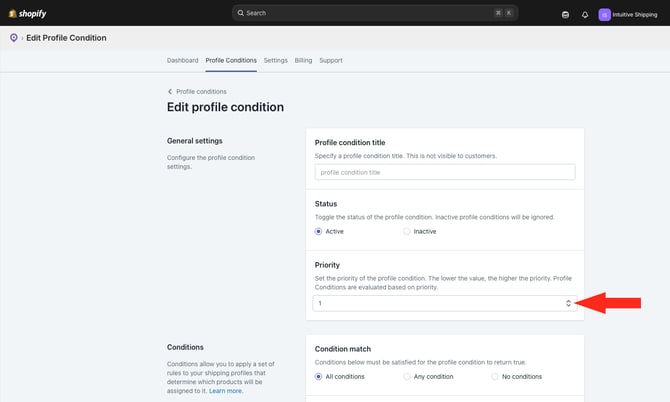
Task: Click the search magnifier icon
Action: coord(241,13)
